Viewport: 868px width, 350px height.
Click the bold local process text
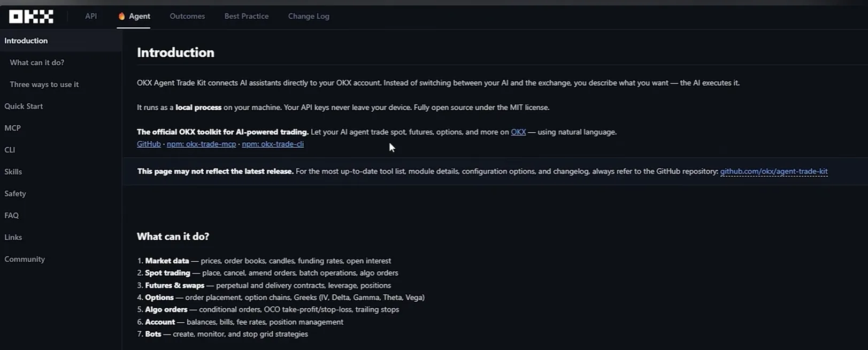coord(198,108)
